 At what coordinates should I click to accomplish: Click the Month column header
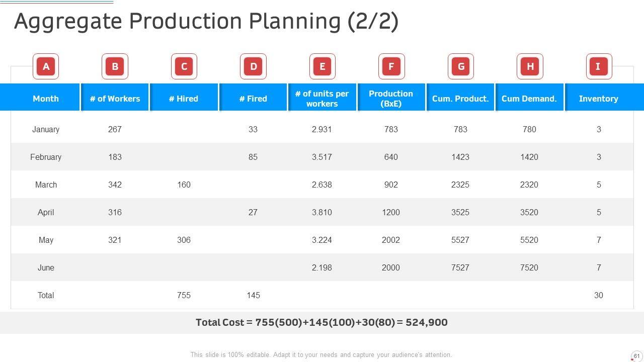coord(46,99)
